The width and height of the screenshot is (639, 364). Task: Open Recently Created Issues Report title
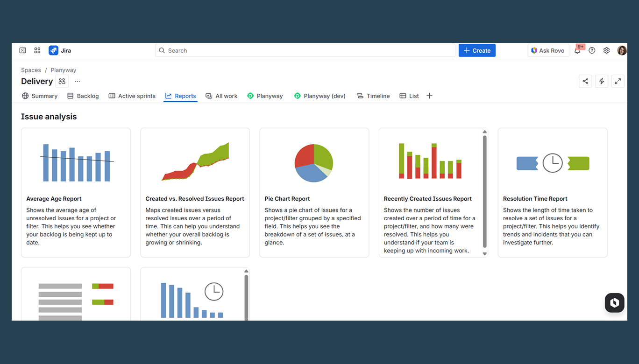click(428, 199)
